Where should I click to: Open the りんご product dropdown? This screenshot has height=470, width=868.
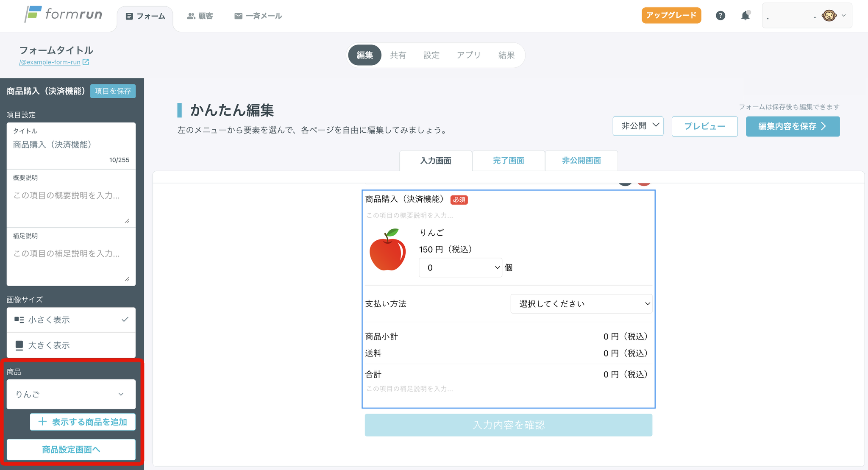tap(71, 394)
